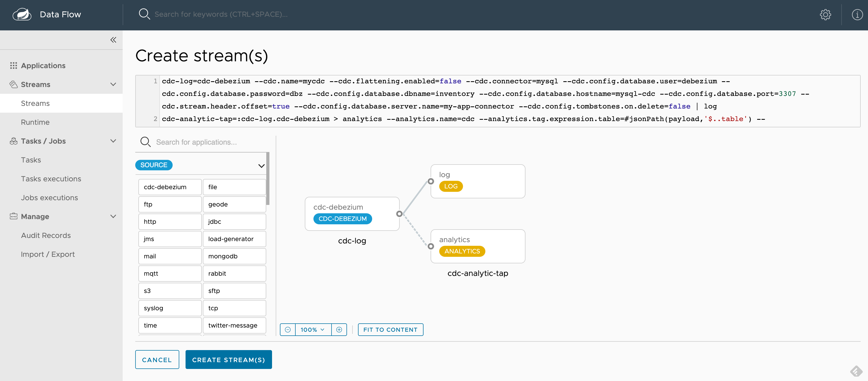Image resolution: width=868 pixels, height=381 pixels.
Task: Select the time source app
Action: (x=170, y=325)
